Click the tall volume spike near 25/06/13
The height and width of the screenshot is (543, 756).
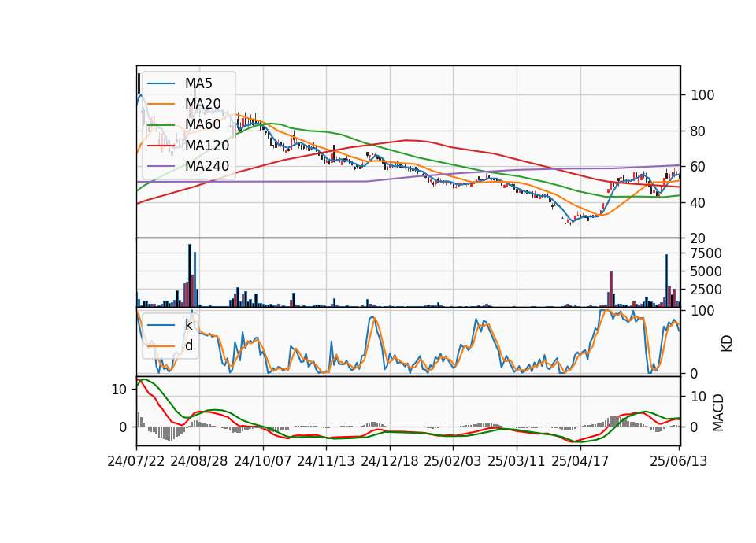click(x=667, y=280)
